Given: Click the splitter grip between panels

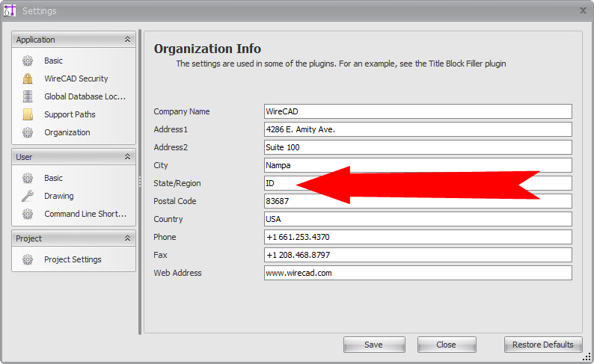Looking at the screenshot, I should click(x=140, y=182).
